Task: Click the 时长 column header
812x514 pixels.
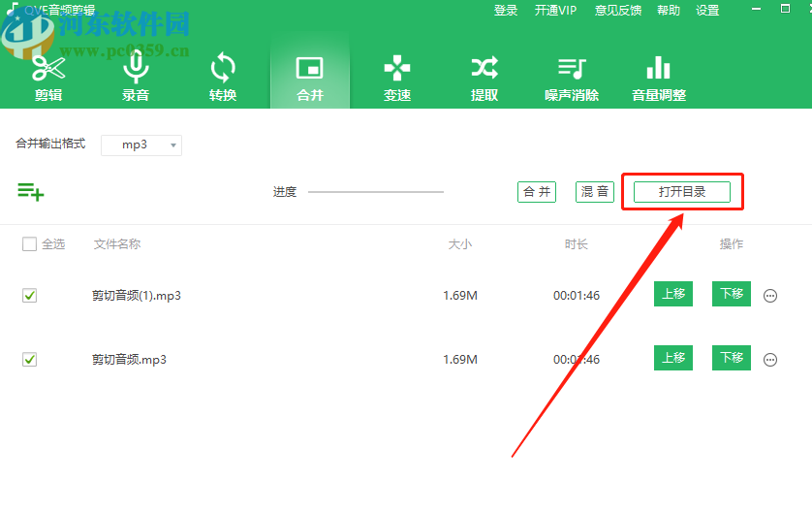Action: click(x=577, y=244)
